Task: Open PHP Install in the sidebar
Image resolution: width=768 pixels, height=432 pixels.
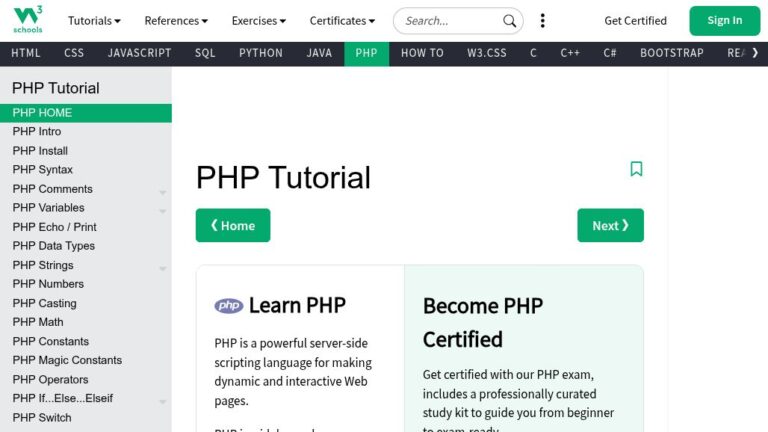Action: click(86, 151)
